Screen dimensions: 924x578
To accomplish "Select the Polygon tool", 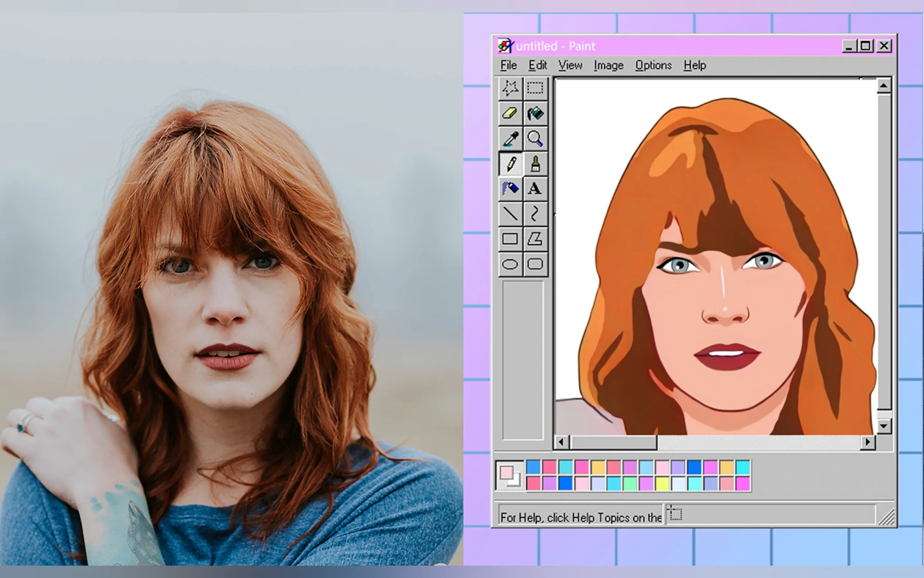I will point(535,239).
